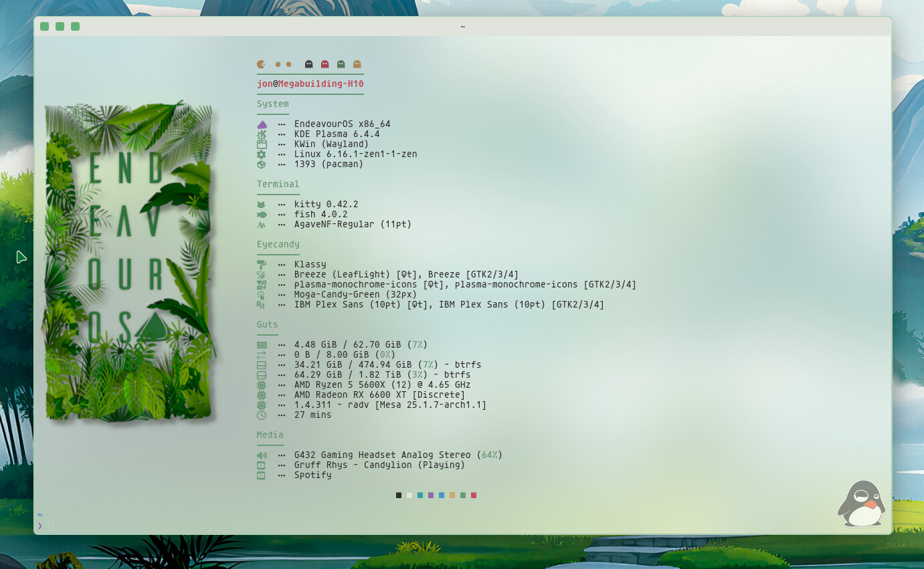Screen dimensions: 924x569
Task: Click the green ghost icon
Action: point(341,64)
